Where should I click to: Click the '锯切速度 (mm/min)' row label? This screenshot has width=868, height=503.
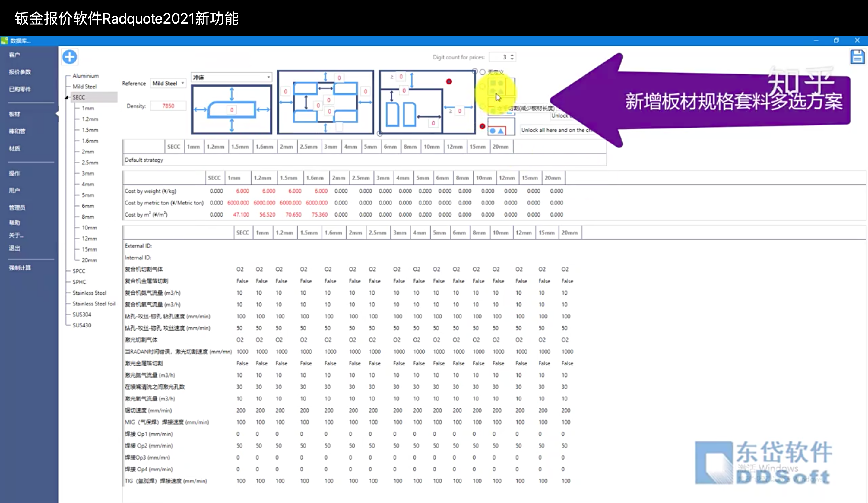click(148, 410)
